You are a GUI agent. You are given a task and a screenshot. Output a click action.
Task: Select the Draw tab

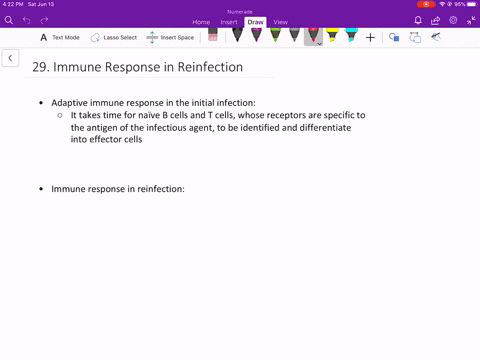(x=255, y=22)
